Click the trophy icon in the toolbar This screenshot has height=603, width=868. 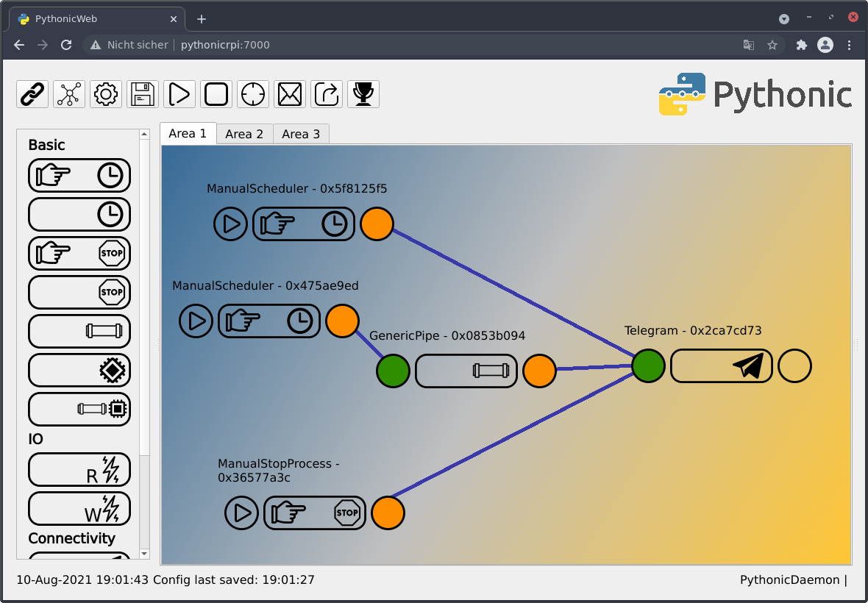tap(363, 94)
